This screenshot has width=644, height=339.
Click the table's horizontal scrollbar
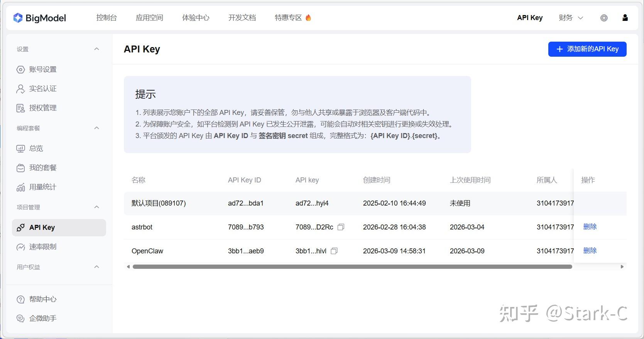[352, 266]
